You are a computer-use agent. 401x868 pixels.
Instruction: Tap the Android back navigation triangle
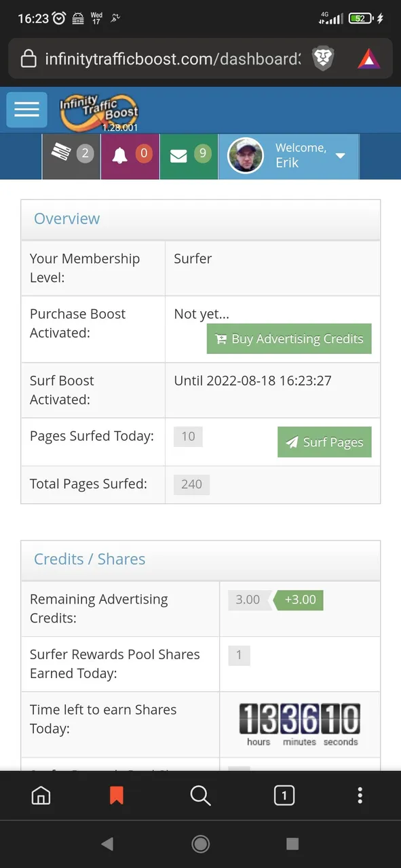[x=107, y=844]
